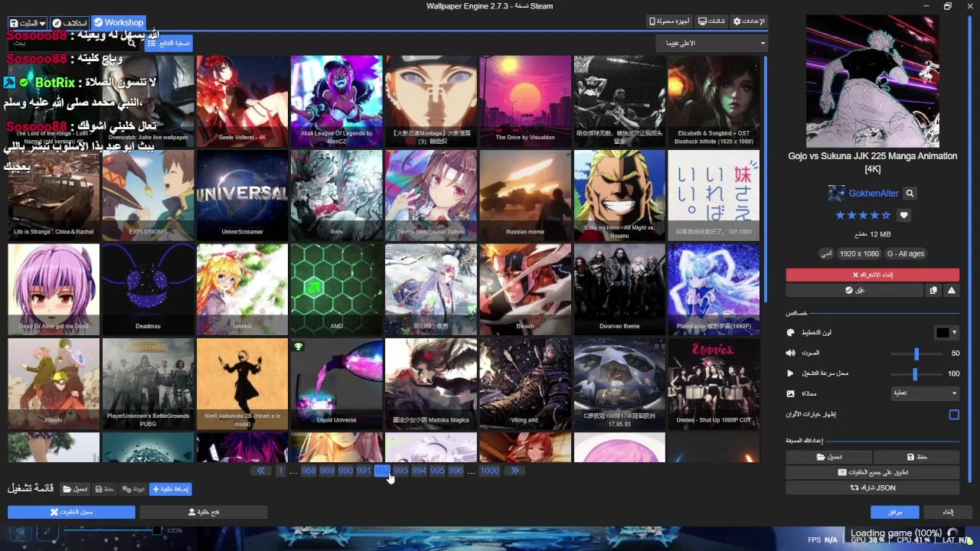Click the playlist load folder button
This screenshot has height=551, width=980.
76,489
